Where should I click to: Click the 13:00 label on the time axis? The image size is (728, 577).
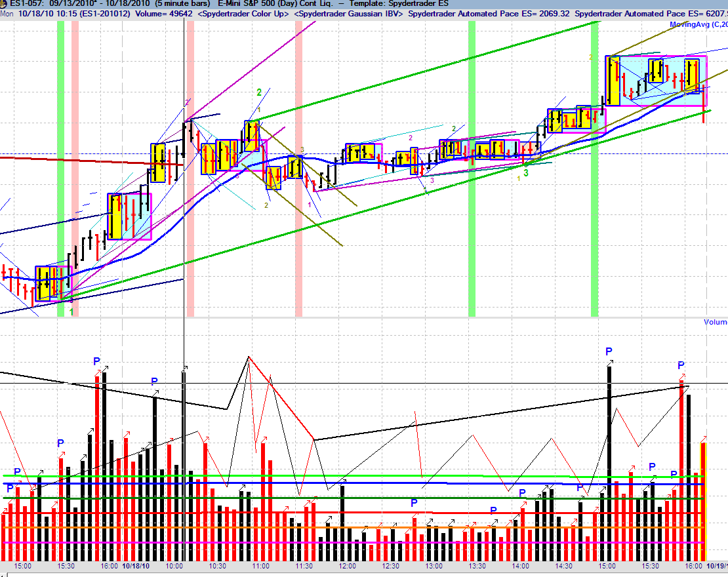(x=434, y=566)
